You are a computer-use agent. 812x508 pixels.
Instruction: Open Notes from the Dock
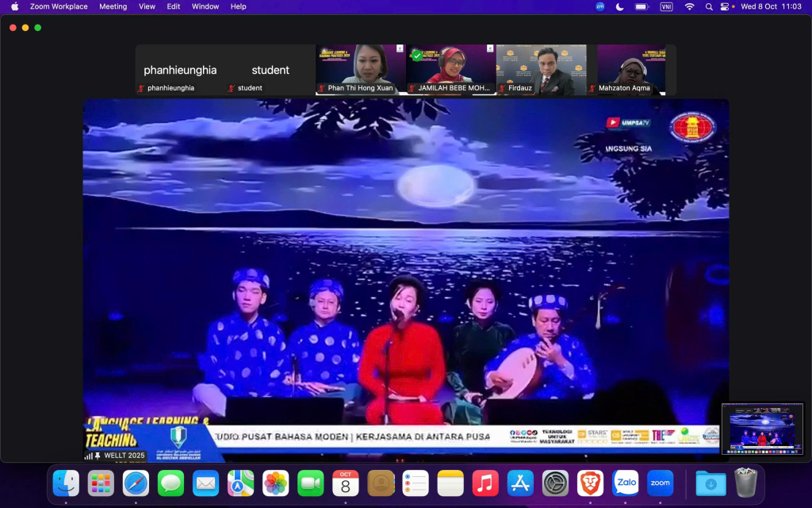click(450, 483)
